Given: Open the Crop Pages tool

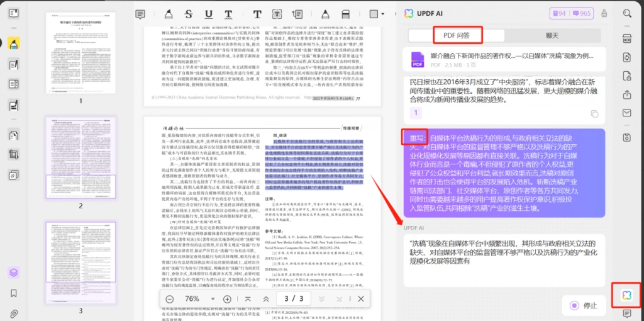Looking at the screenshot, I should (x=14, y=155).
